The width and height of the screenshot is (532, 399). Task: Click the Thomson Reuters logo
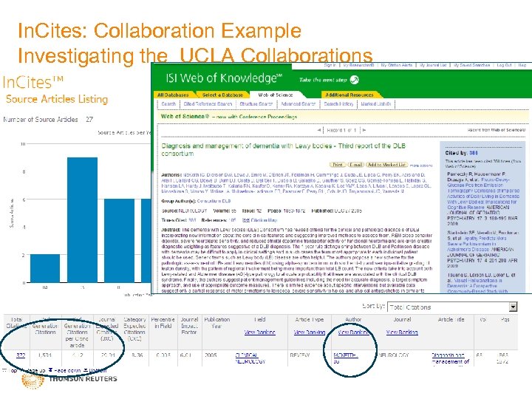tap(69, 381)
